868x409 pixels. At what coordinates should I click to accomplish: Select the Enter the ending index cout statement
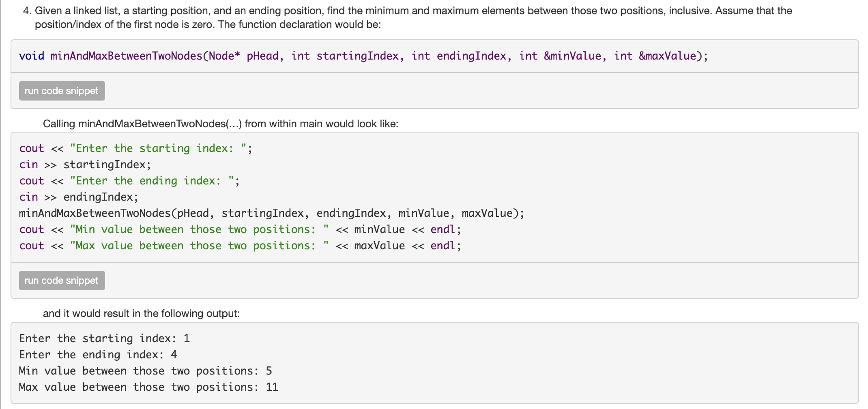tap(129, 180)
